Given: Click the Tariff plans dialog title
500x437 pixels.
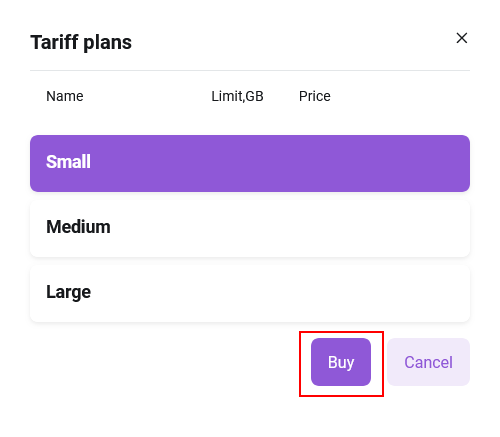Looking at the screenshot, I should click(81, 42).
